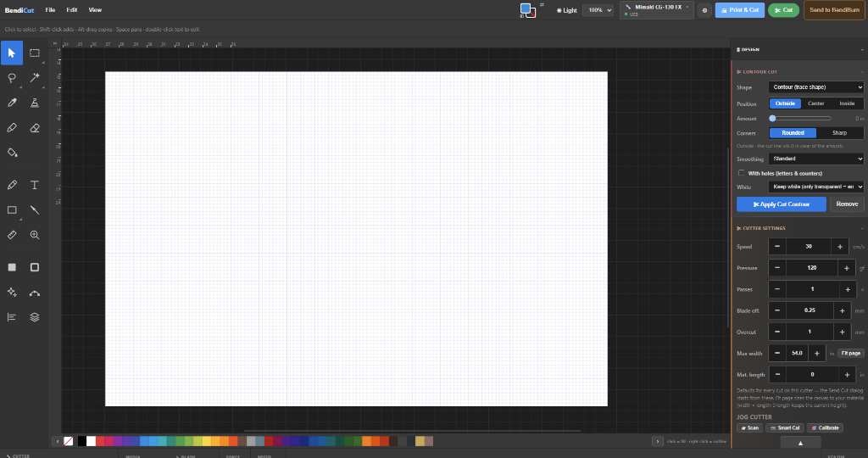Viewport: 868px width, 458px height.
Task: Select the rectangle shape tool
Action: 12,209
